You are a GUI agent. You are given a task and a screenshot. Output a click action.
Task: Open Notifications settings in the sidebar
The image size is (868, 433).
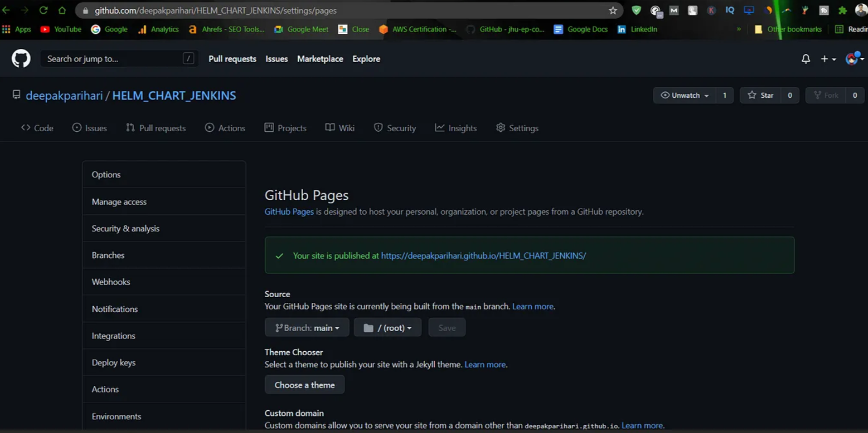coord(164,309)
